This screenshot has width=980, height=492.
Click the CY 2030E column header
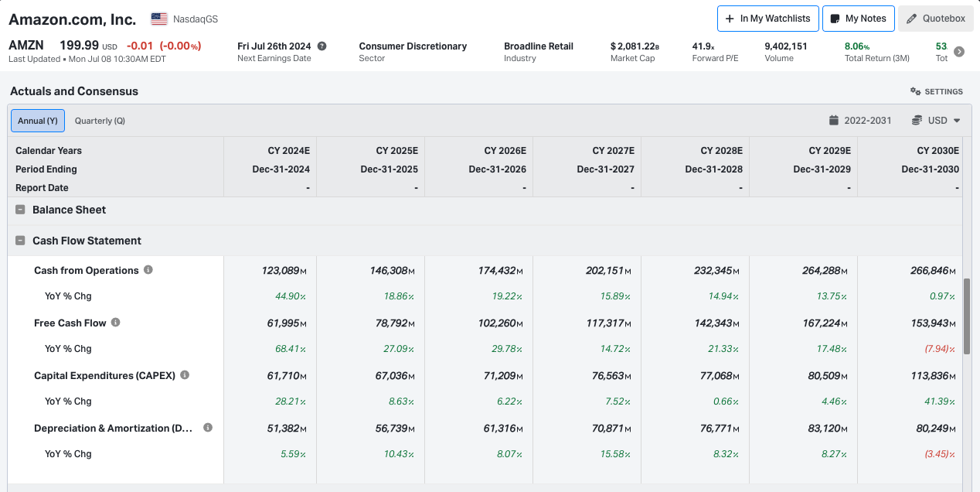(937, 151)
